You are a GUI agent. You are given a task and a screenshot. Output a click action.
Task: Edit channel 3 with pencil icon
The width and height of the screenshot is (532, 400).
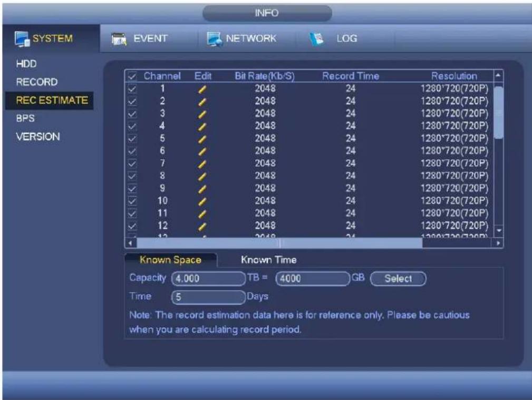[x=202, y=114]
